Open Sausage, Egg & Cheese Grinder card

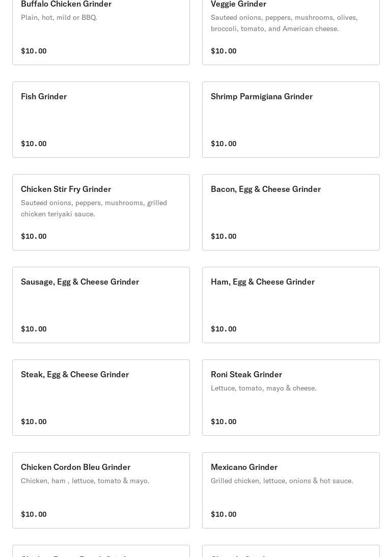click(101, 304)
